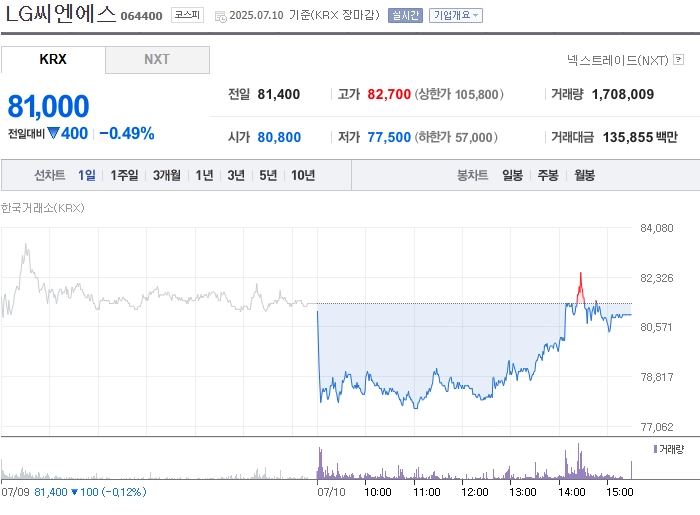Select the 5년 line chart period
700x515 pixels.
click(268, 175)
